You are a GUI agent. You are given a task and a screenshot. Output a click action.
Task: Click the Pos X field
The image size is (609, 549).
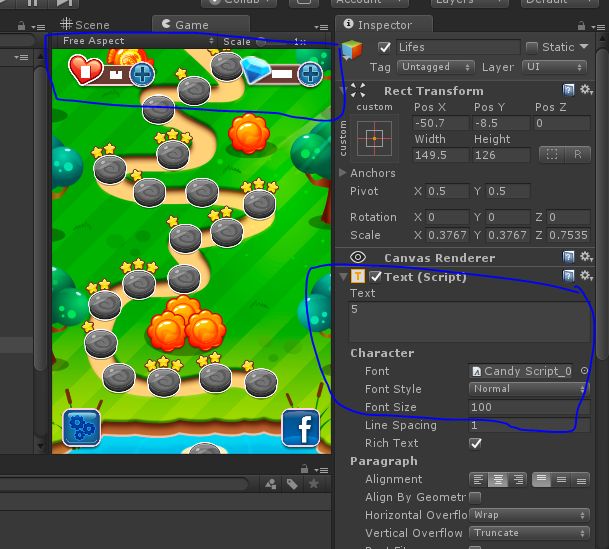point(441,123)
